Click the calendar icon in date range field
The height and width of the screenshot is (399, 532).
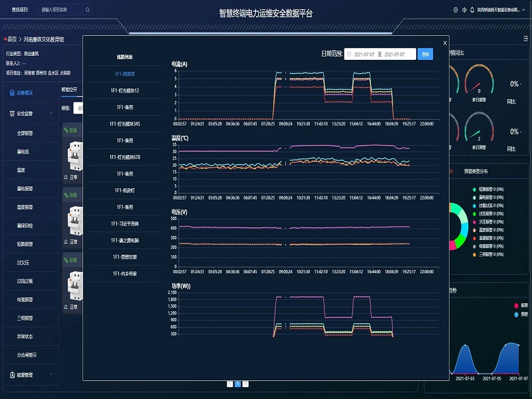(349, 54)
